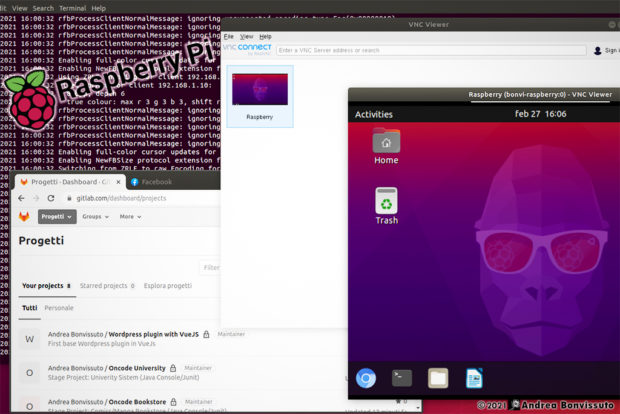Image resolution: width=620 pixels, height=414 pixels.
Task: Click the Raspberry VNC Viewer window title bar
Action: click(x=484, y=95)
